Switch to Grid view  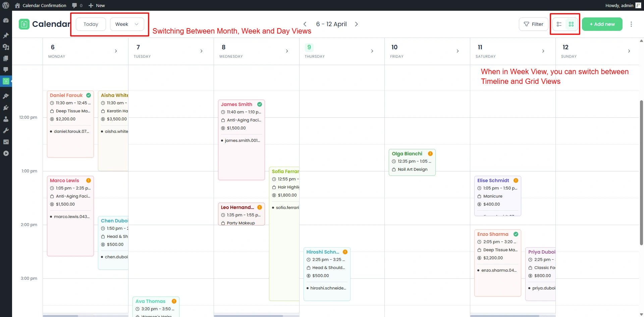pos(571,24)
